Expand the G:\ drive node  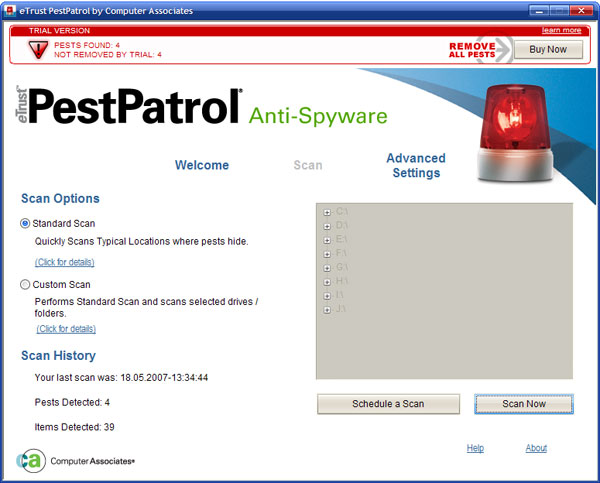(x=327, y=268)
